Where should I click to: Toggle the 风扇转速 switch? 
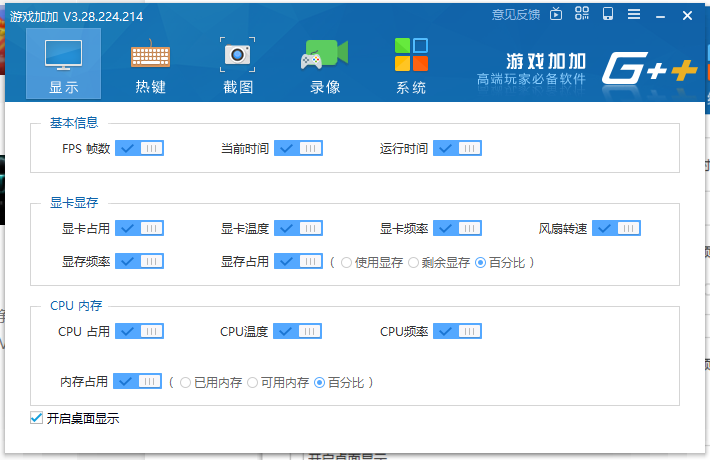click(616, 228)
